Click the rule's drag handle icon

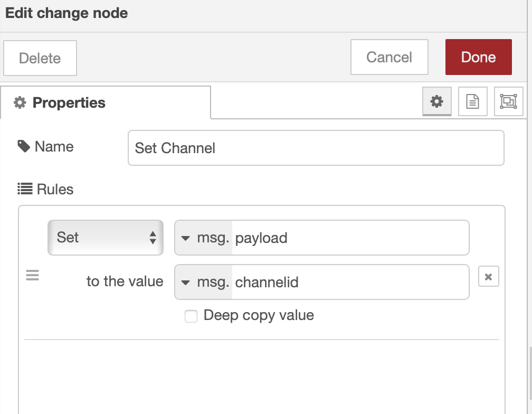coord(33,276)
